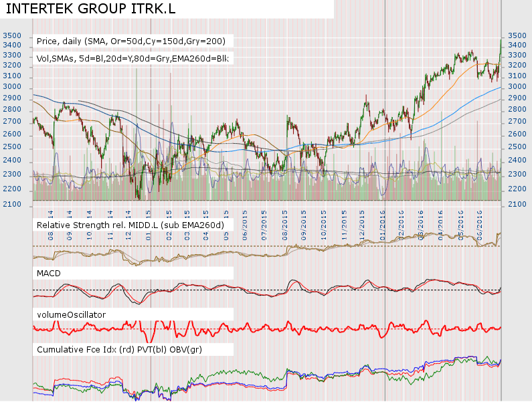Click 2200 on the right price axis
The width and height of the screenshot is (532, 402).
[x=517, y=189]
